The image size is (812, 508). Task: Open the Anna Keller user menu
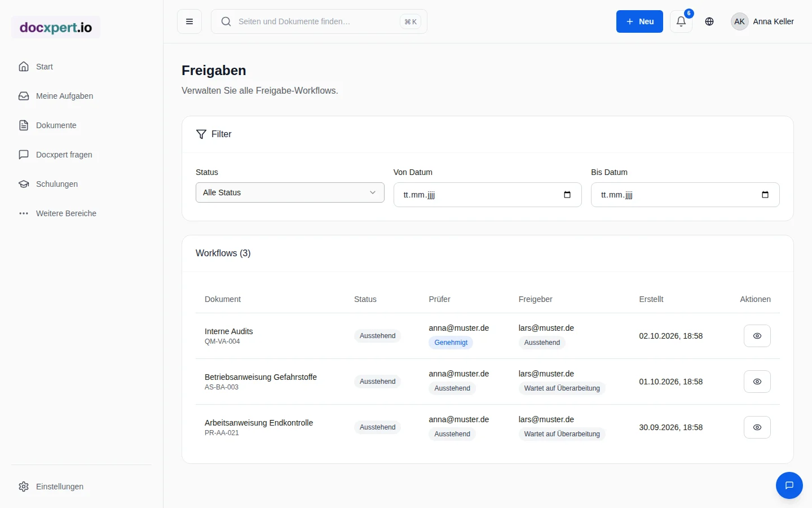click(762, 21)
